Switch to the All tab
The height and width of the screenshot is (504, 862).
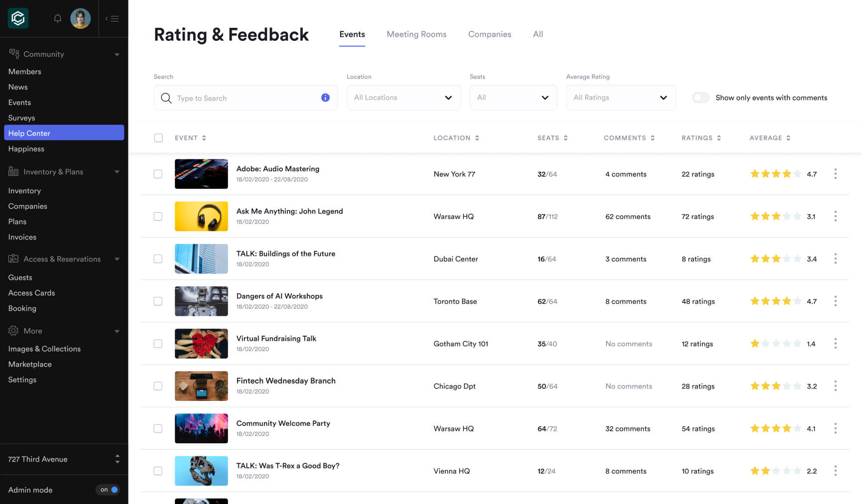[538, 34]
